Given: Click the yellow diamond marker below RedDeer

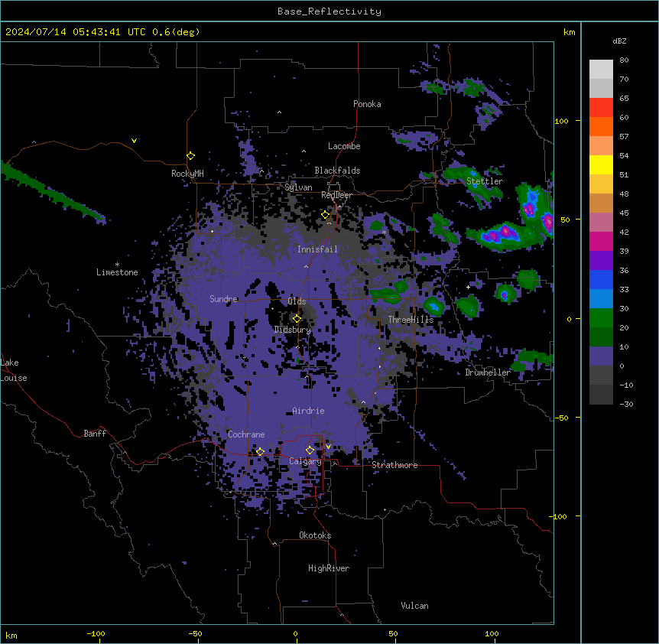Looking at the screenshot, I should click(x=325, y=215).
